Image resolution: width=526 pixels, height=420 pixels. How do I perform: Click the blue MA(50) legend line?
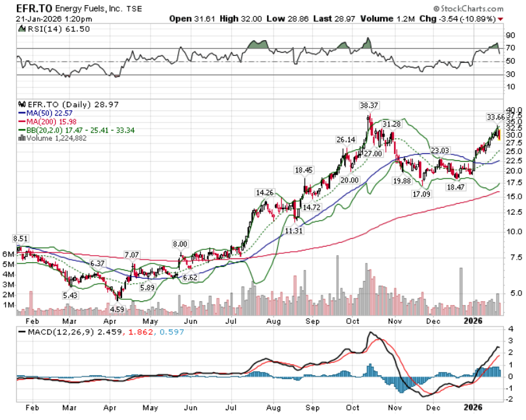click(x=22, y=113)
